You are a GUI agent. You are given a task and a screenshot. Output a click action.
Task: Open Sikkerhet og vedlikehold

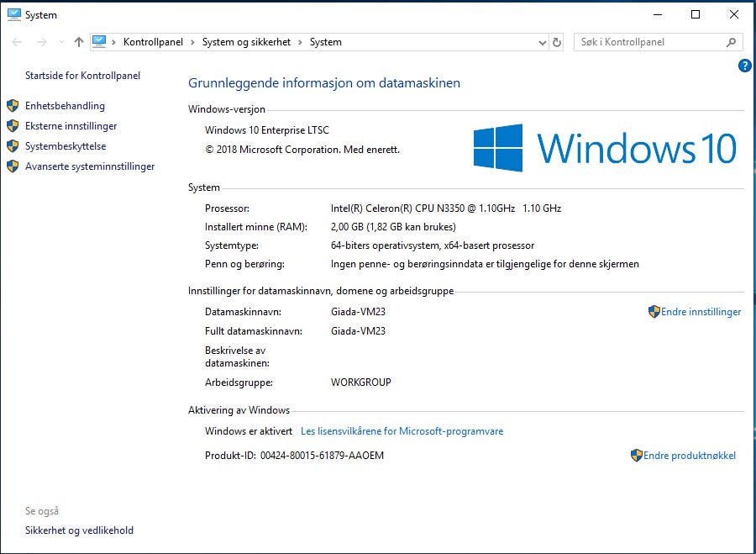point(79,530)
